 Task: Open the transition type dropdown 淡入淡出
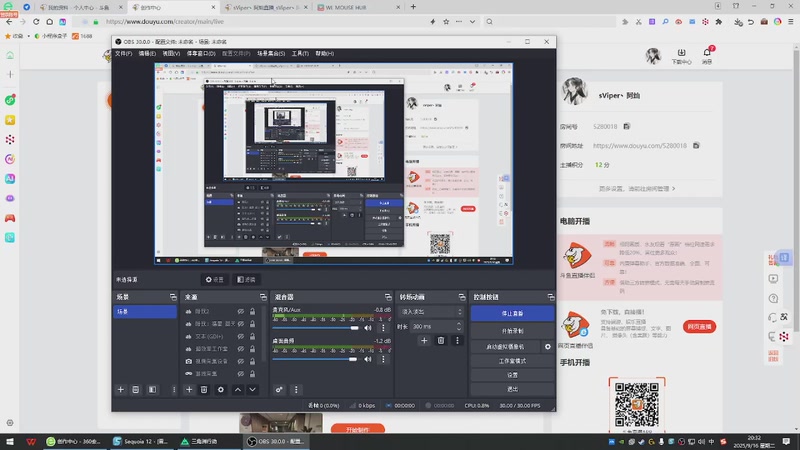[431, 312]
